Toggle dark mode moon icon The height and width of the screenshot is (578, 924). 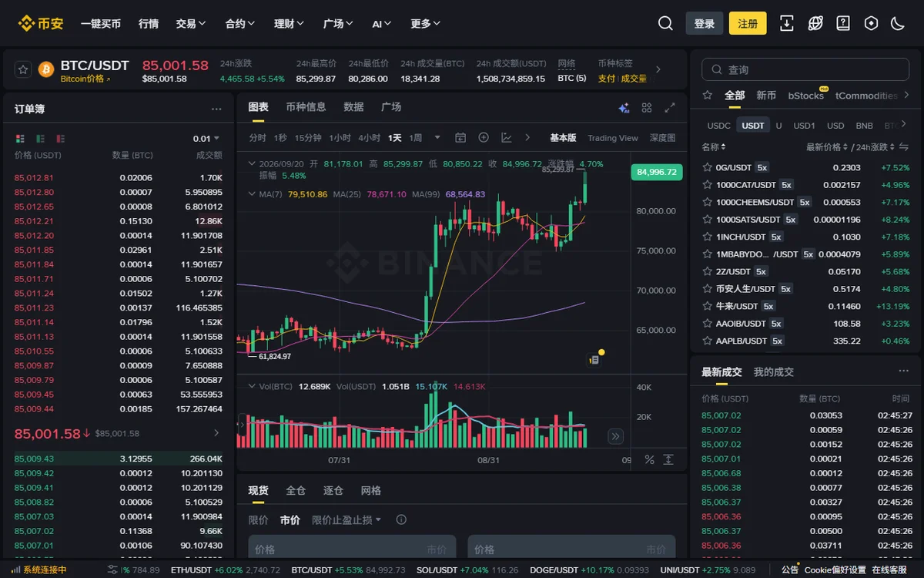[898, 23]
